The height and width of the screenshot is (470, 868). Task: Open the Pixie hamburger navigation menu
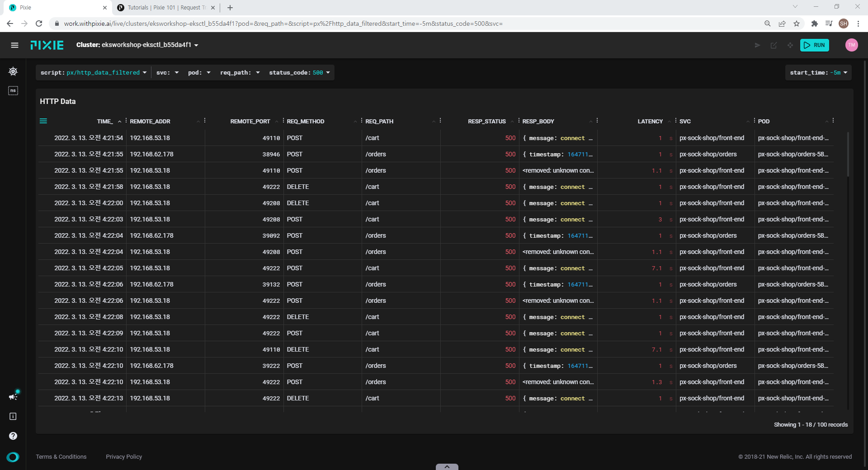click(x=14, y=45)
